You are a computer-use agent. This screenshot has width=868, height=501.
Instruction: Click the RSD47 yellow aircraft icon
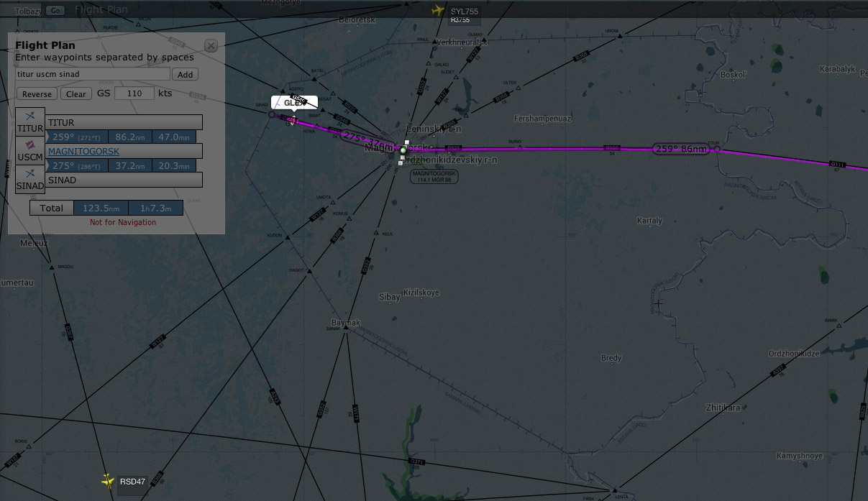(108, 480)
